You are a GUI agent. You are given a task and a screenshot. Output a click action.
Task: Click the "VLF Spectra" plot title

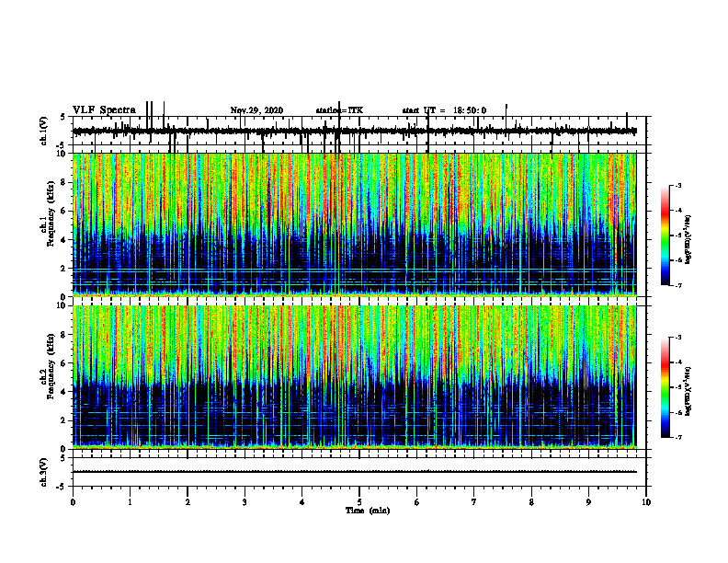(104, 110)
